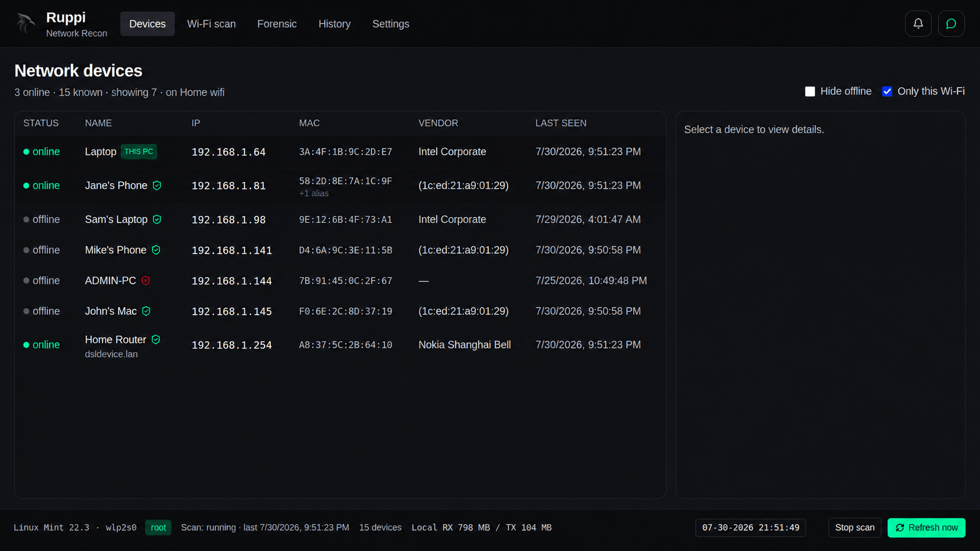
Task: Sort by the LAST SEEN column header
Action: pyautogui.click(x=561, y=123)
